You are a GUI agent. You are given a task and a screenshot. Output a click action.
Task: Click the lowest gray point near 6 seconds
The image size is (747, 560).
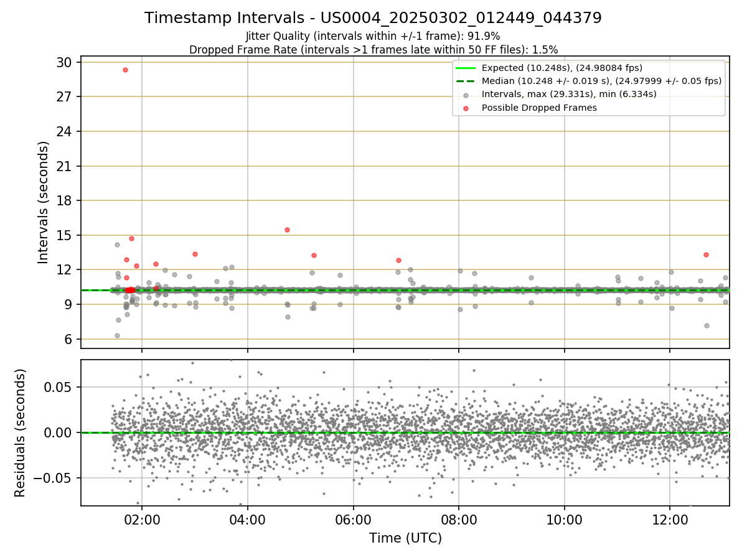click(x=117, y=335)
